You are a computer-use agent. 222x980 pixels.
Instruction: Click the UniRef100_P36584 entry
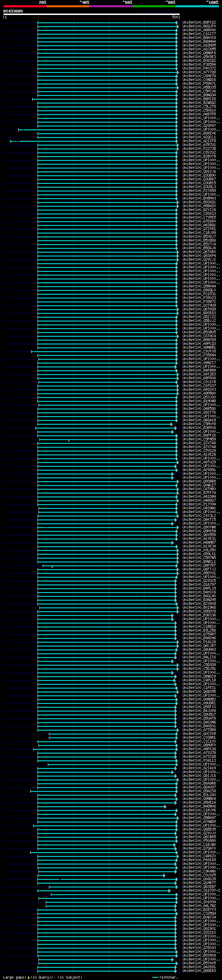[x=199, y=64]
